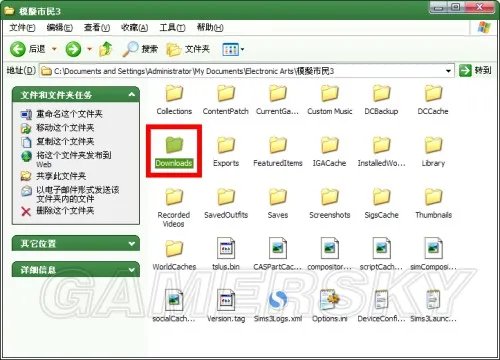
Task: Toggle the Folders pane button
Action: click(188, 49)
